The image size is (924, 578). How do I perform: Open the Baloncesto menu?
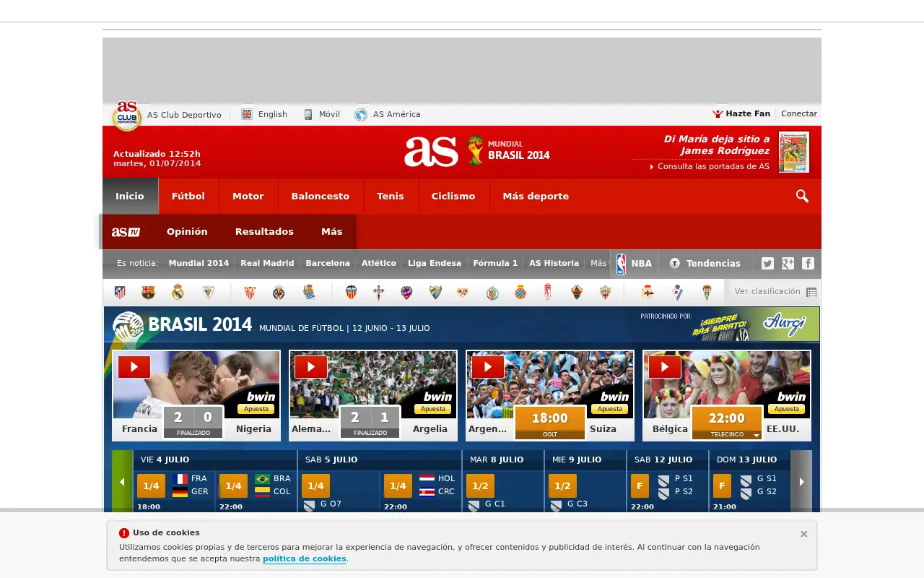pos(321,196)
